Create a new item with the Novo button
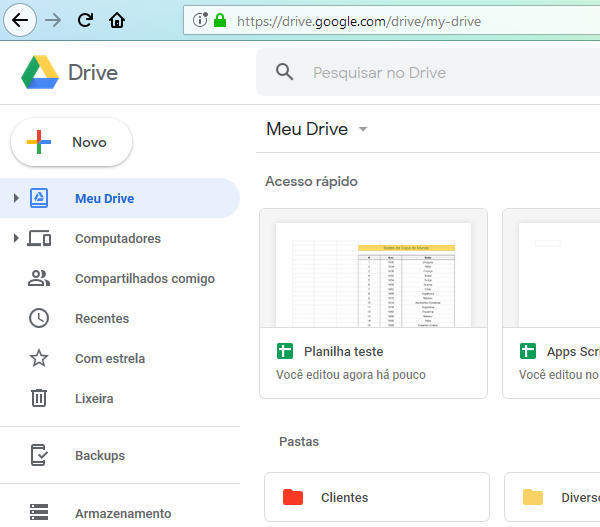Image resolution: width=600 pixels, height=527 pixels. click(x=72, y=142)
